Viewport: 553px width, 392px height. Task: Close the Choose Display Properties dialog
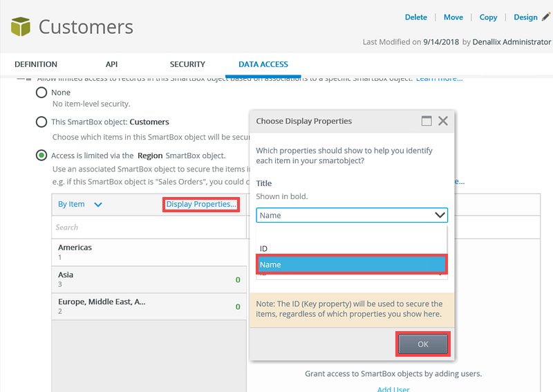tap(443, 121)
